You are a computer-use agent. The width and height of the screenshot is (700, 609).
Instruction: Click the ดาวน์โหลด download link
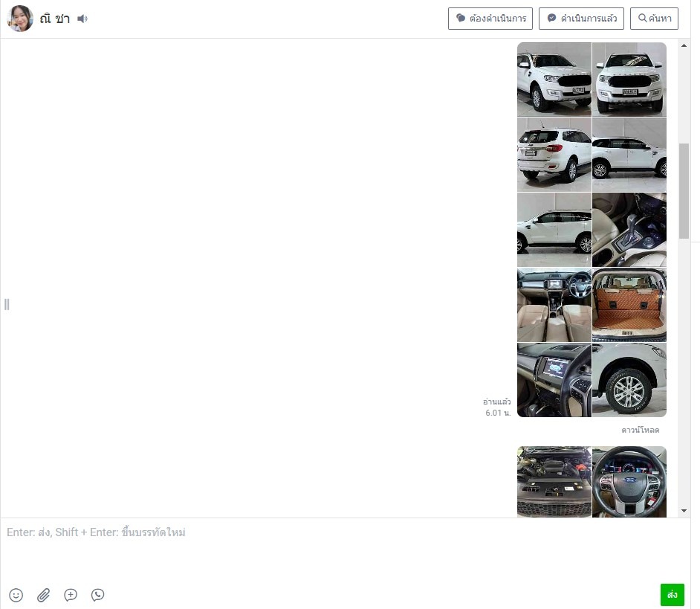[x=640, y=430]
